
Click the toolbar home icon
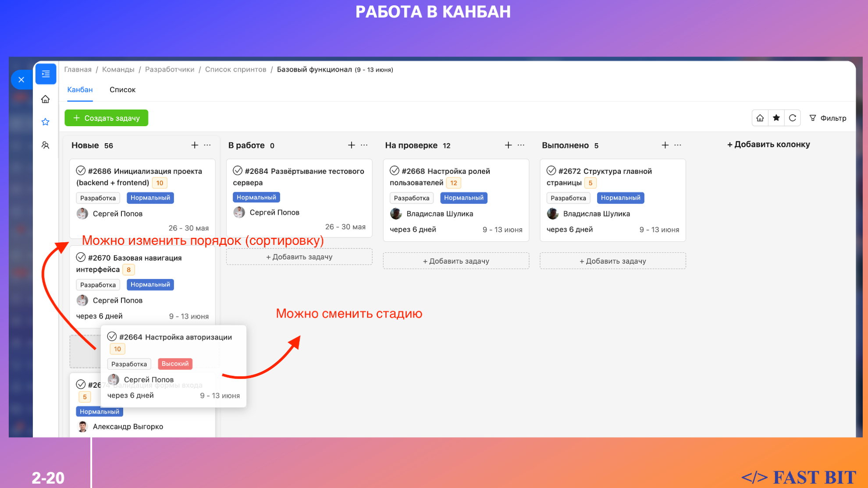[x=760, y=118]
